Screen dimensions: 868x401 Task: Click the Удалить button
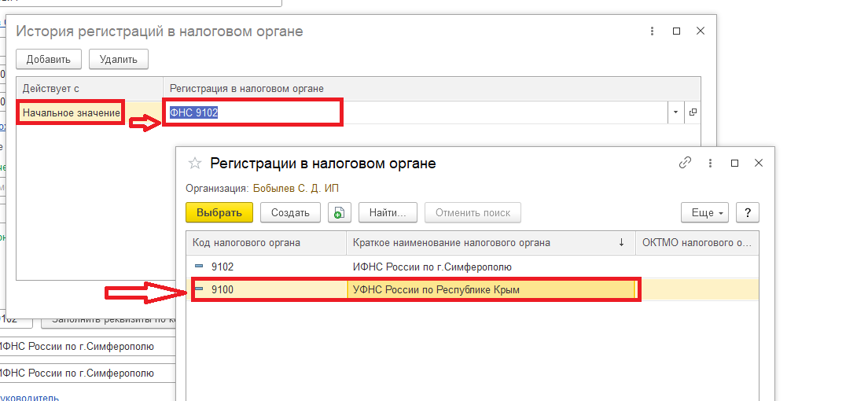coord(118,59)
